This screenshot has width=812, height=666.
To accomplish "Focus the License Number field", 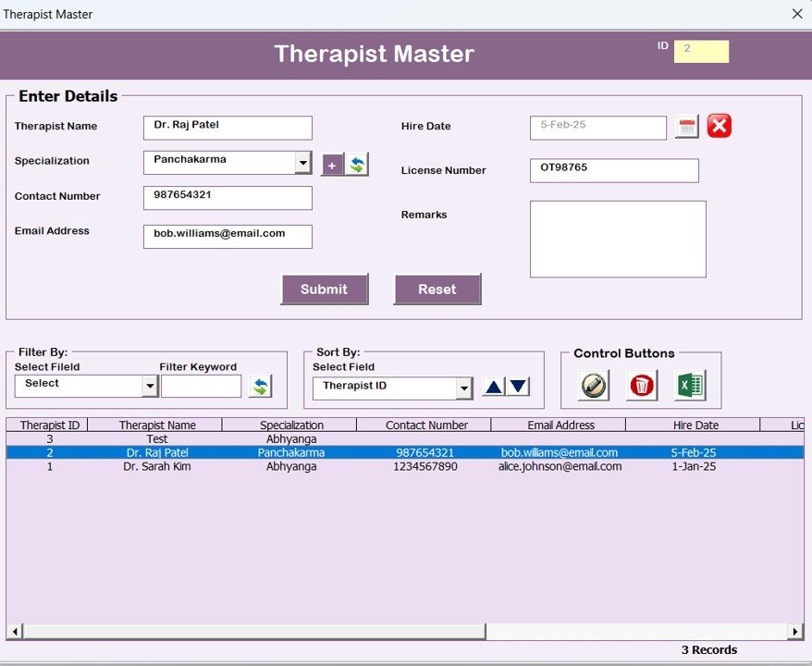I will [614, 170].
